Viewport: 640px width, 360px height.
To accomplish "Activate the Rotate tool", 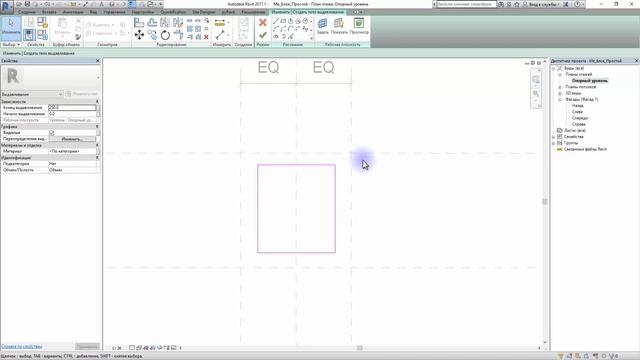I will pos(165,35).
